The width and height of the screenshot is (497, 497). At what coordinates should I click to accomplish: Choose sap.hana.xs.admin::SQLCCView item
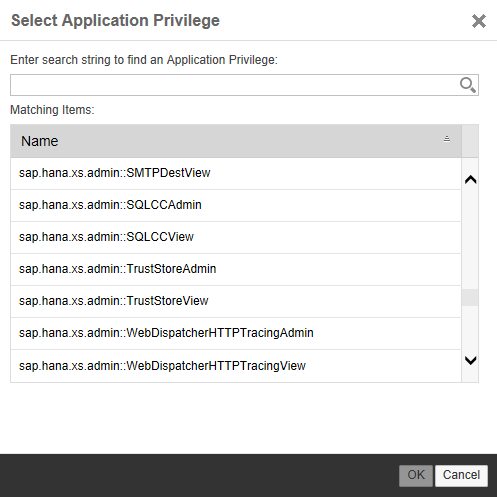236,238
